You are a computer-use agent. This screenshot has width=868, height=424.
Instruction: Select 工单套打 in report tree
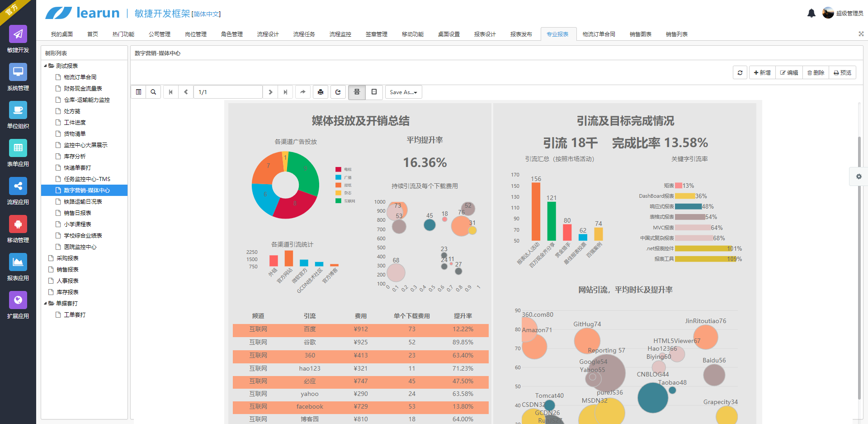tap(75, 315)
